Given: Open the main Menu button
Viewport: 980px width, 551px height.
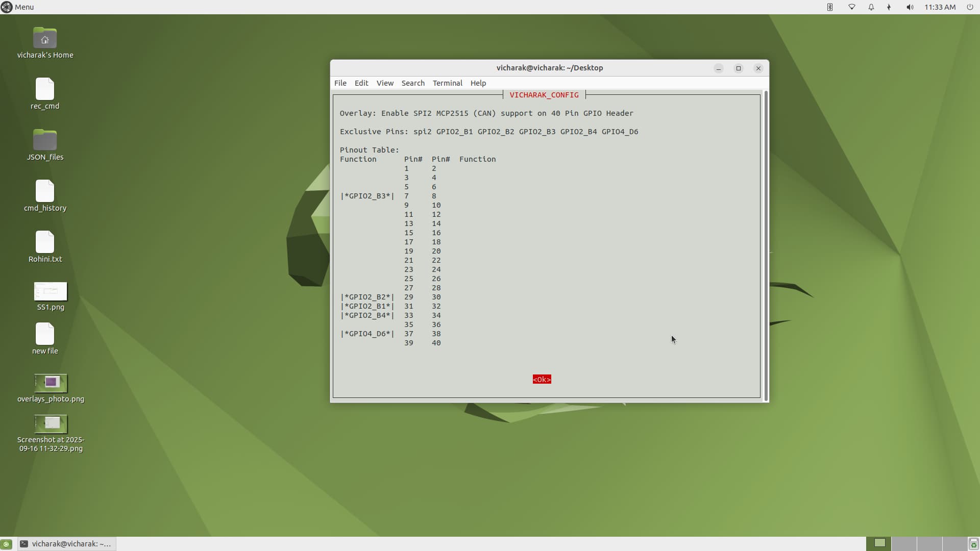Looking at the screenshot, I should tap(17, 7).
